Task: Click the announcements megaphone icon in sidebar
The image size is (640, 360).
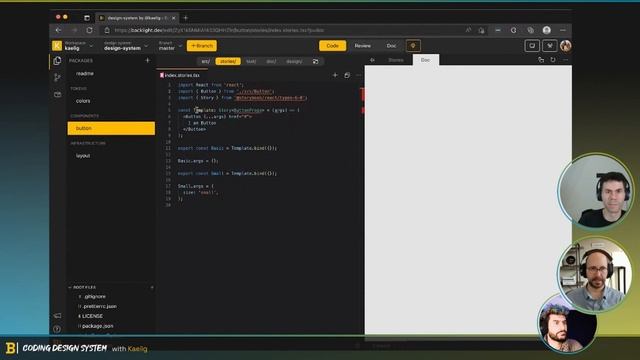Action: pos(57,316)
